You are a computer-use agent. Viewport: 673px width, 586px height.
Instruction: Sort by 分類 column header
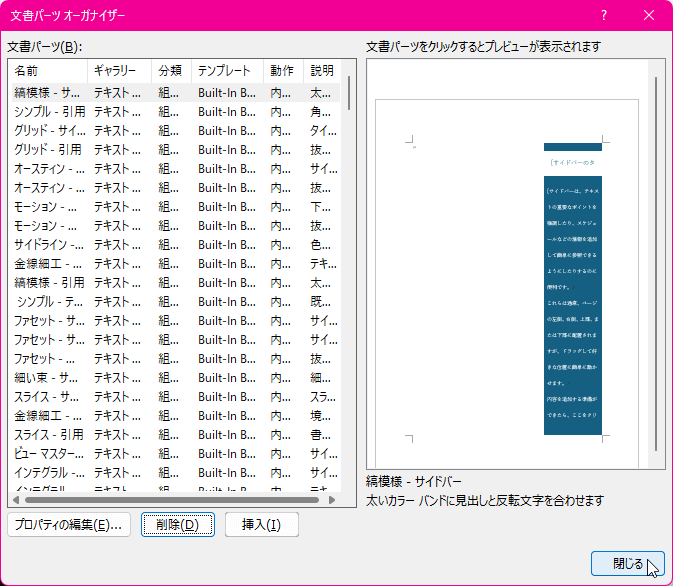171,71
